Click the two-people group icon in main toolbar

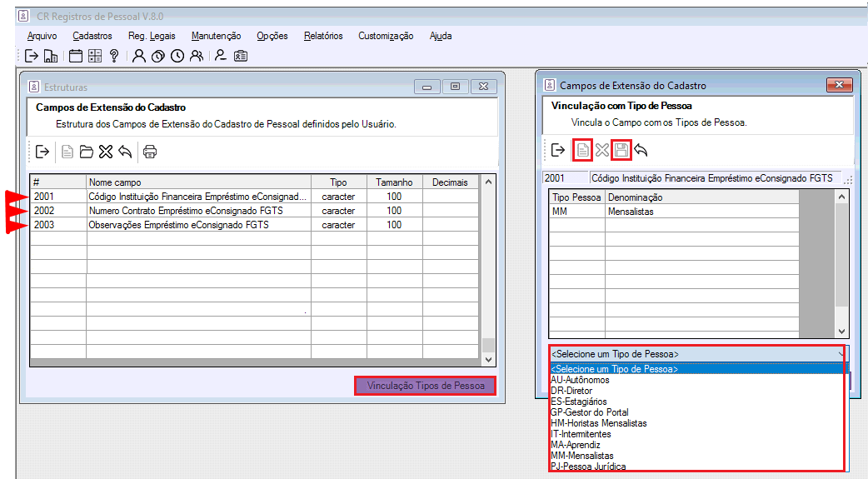[x=197, y=57]
